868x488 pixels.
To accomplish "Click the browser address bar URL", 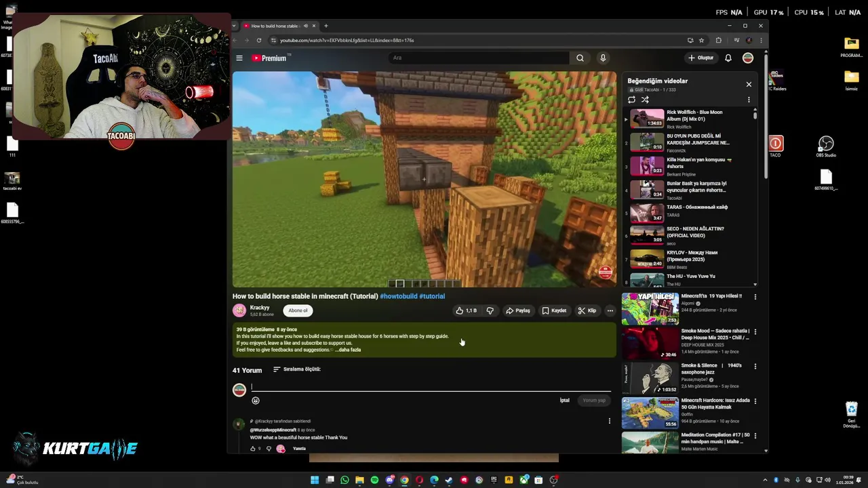I will tap(347, 41).
